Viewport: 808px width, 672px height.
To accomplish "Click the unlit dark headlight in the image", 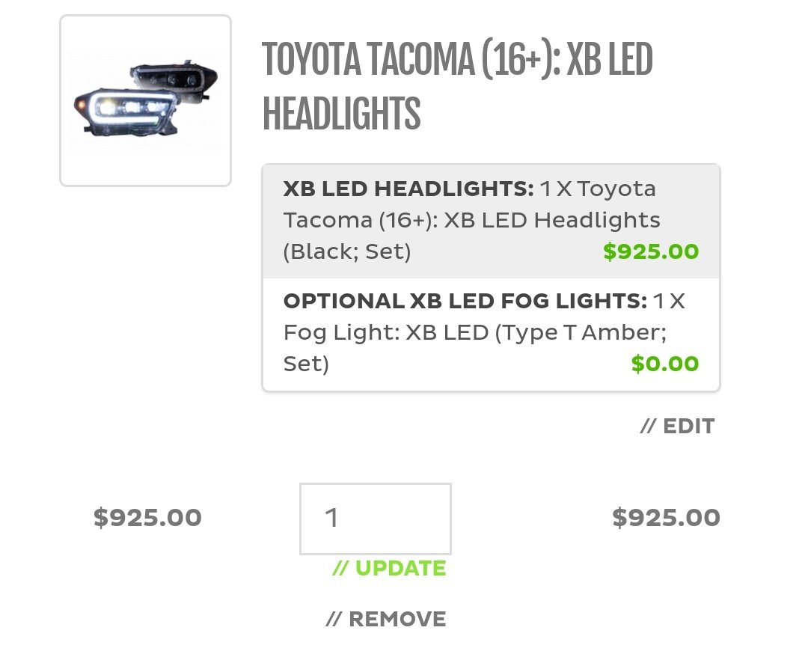I will 174,80.
